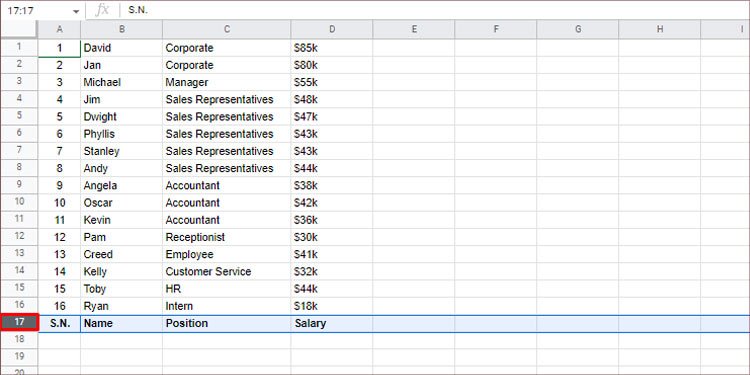The height and width of the screenshot is (375, 750).
Task: Click the Manager position cell
Action: pyautogui.click(x=227, y=82)
